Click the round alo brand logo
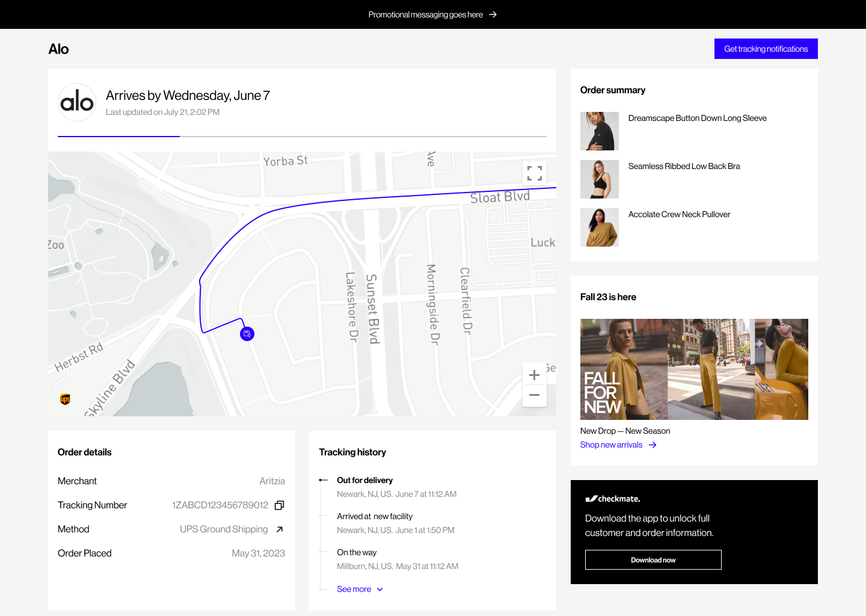Screen dimensions: 866x616 (x=77, y=102)
